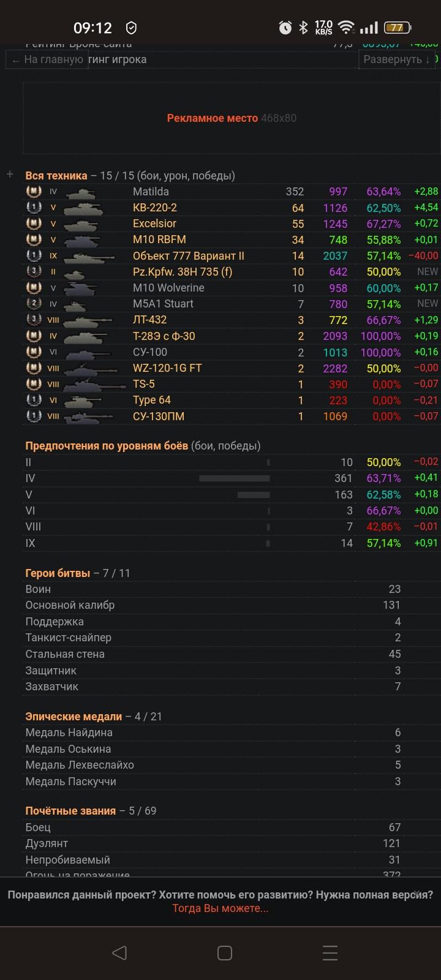
Task: Tap the Pz.Kpfw. 38H 735 (f) mastery badge
Action: pyautogui.click(x=34, y=271)
